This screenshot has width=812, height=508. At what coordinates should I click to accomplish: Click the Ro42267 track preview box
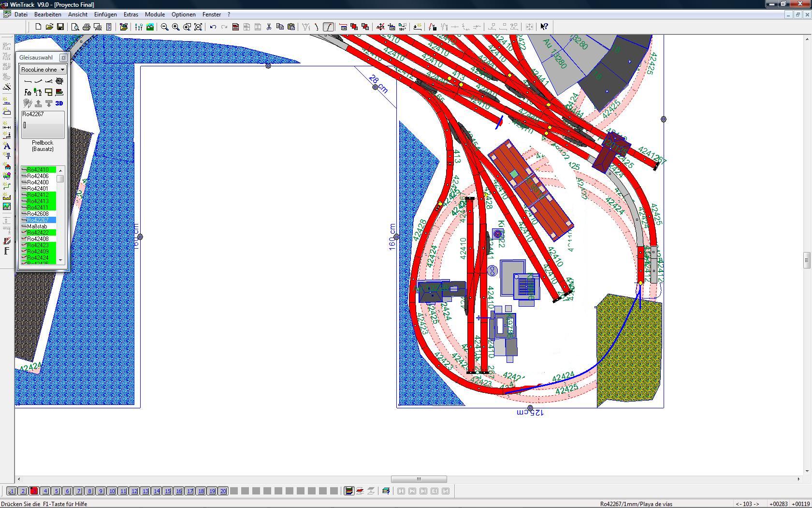pos(43,125)
